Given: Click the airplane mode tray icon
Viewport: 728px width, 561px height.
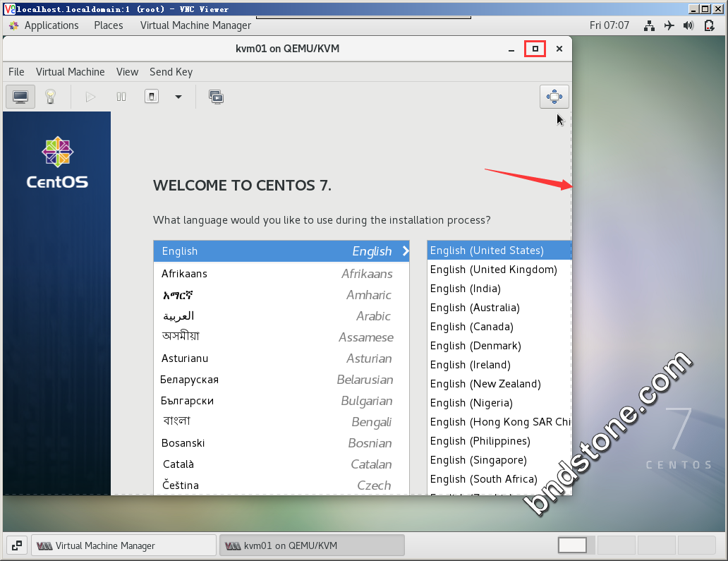Looking at the screenshot, I should tap(669, 25).
